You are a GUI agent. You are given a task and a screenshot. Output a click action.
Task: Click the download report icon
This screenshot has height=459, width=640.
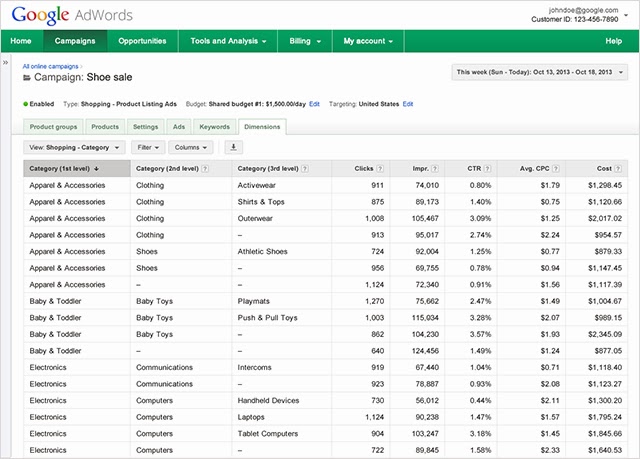pyautogui.click(x=233, y=147)
